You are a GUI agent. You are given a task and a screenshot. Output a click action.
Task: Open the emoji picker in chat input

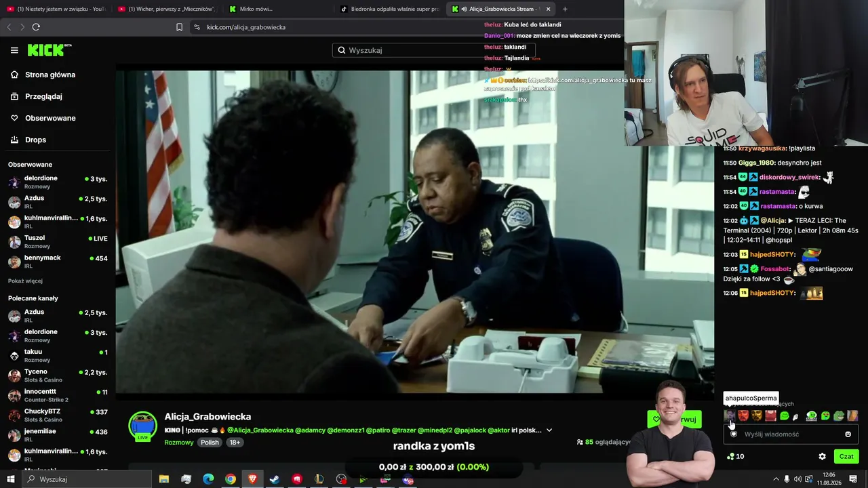(848, 434)
